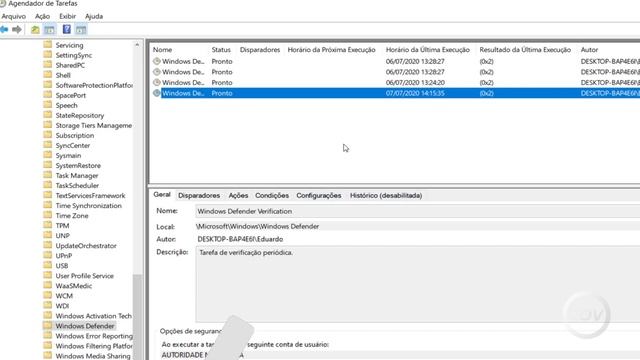Open Help via the question mark icon
The image size is (640, 360).
[67, 29]
